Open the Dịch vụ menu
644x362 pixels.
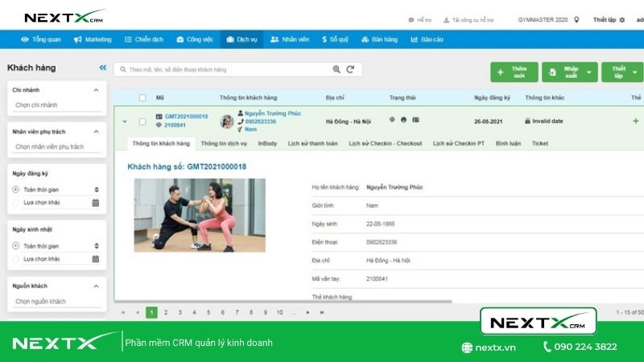click(x=242, y=39)
